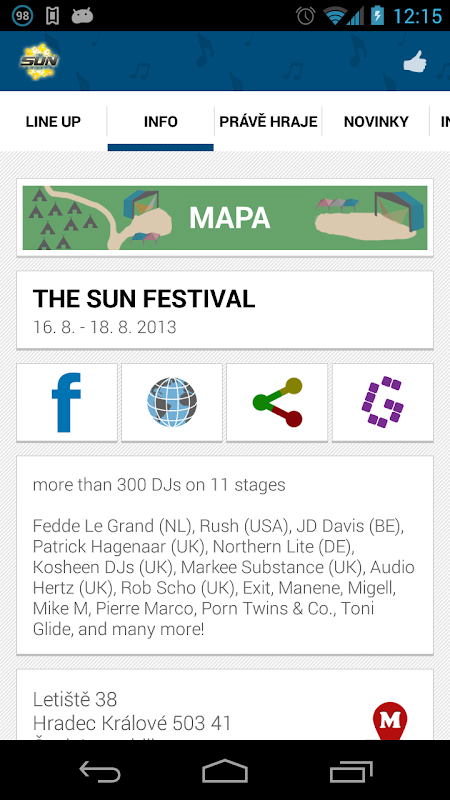Tap the Android back button
Viewport: 450px width, 800px height.
pyautogui.click(x=99, y=770)
